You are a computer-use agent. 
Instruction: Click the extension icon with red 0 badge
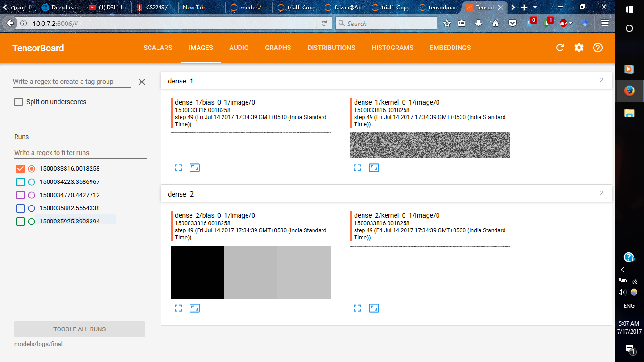(531, 22)
